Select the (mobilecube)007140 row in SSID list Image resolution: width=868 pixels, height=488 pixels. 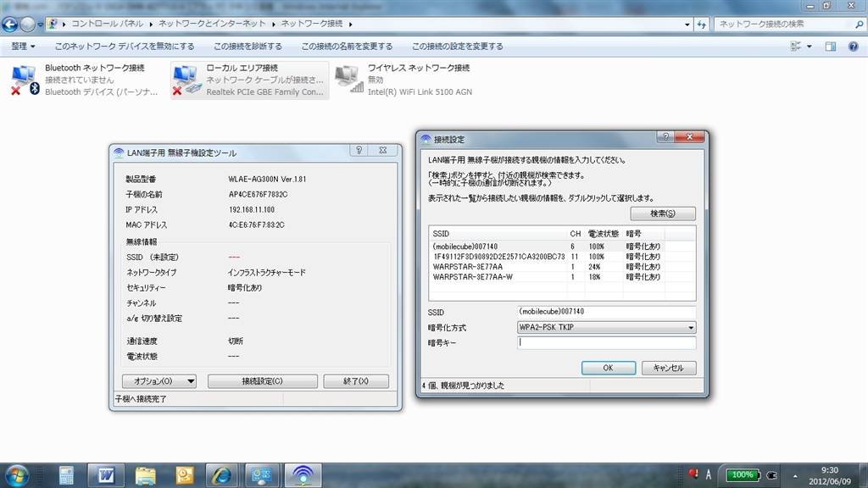coord(562,247)
